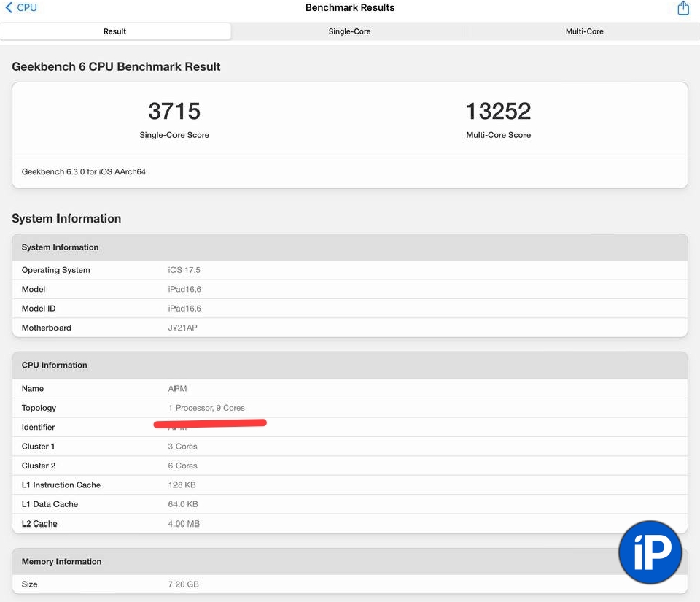The height and width of the screenshot is (602, 700).
Task: Select the Operating System iOS 17.5 row
Action: click(349, 270)
